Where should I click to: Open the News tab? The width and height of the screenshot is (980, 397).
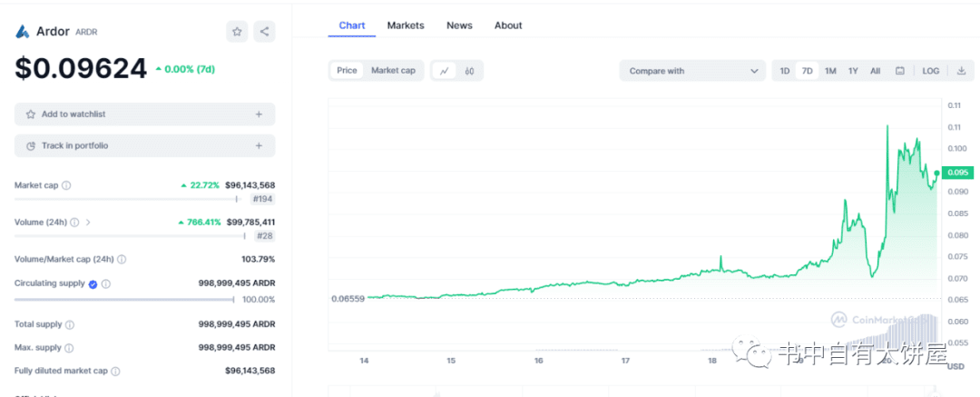pos(459,25)
